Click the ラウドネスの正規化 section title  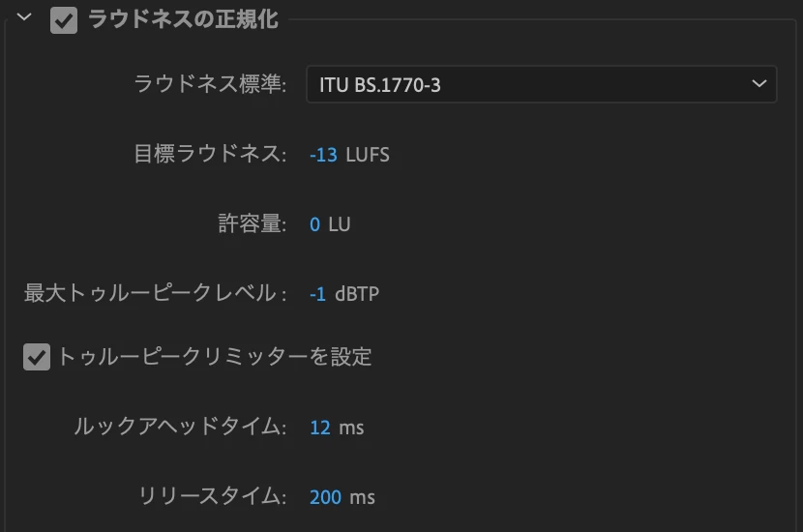point(184,19)
